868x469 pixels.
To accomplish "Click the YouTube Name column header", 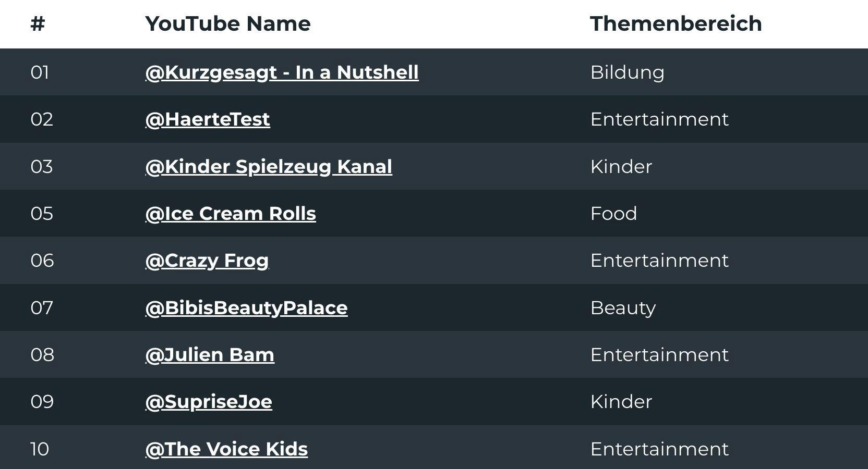I will pyautogui.click(x=228, y=24).
